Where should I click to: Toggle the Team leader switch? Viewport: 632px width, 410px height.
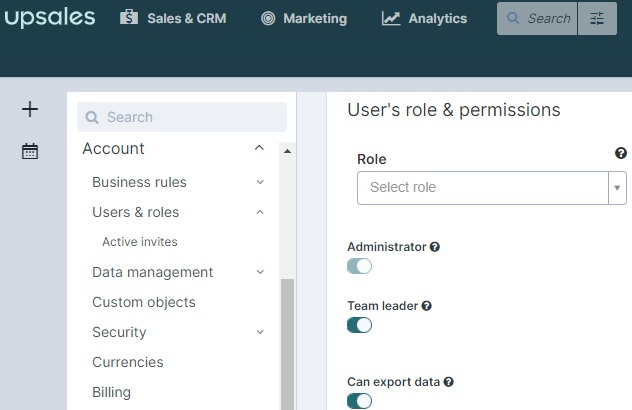(x=359, y=325)
